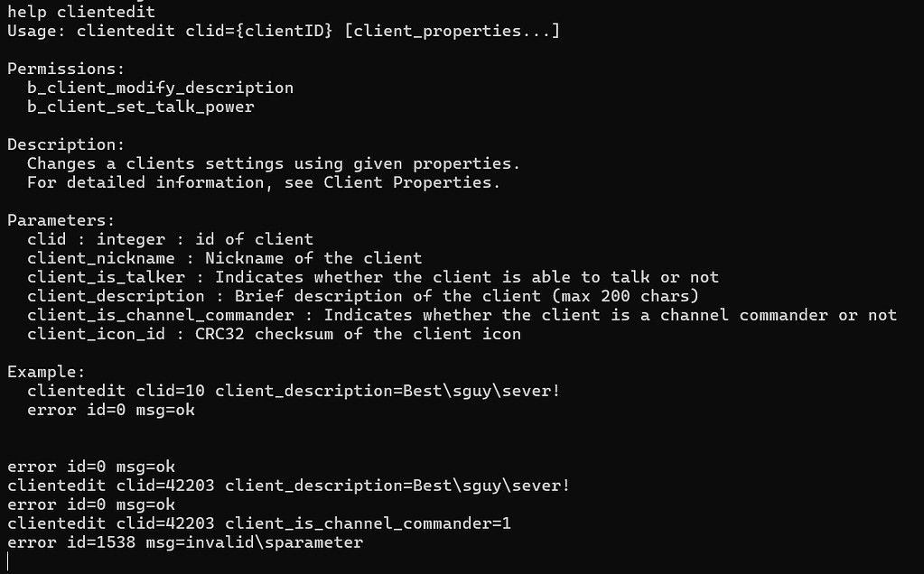The height and width of the screenshot is (574, 924).
Task: Click the Usage clientedit syntax line
Action: click(284, 31)
